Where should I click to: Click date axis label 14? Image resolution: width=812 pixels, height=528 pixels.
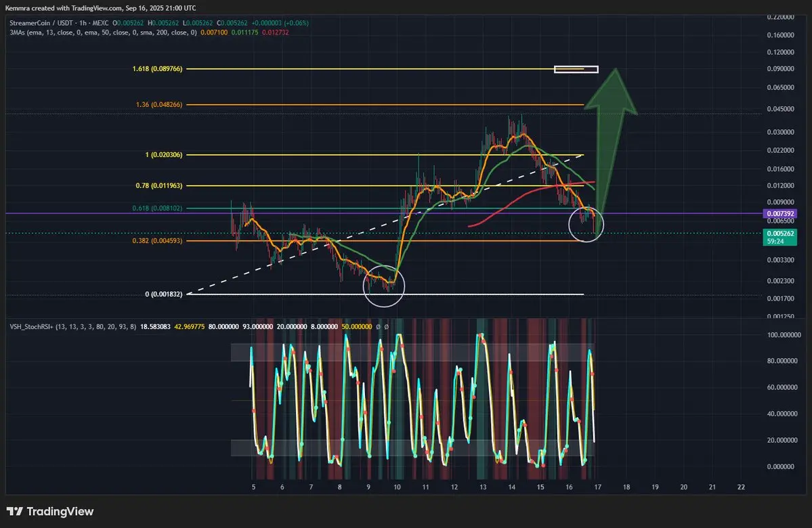click(x=511, y=487)
